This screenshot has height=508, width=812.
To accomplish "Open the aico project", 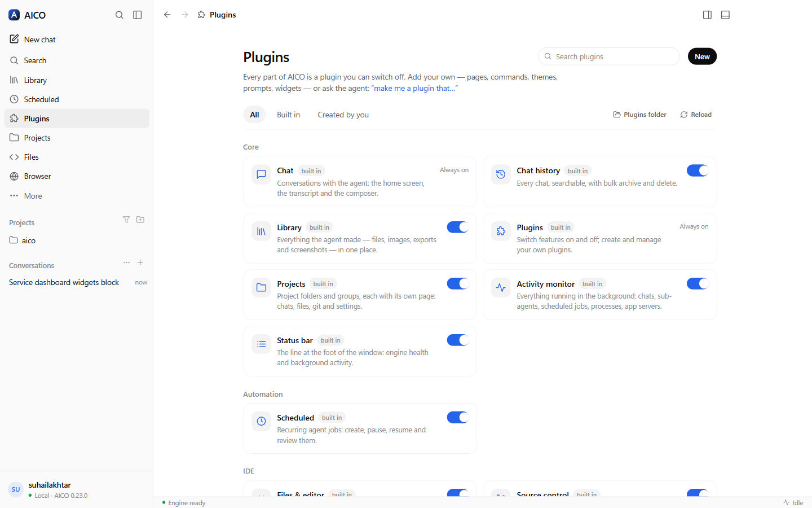I will click(77, 240).
